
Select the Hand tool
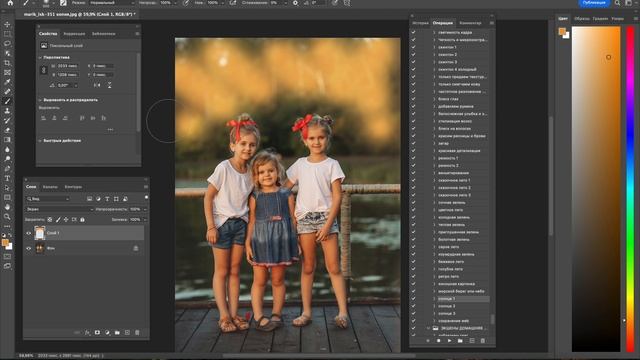point(7,207)
